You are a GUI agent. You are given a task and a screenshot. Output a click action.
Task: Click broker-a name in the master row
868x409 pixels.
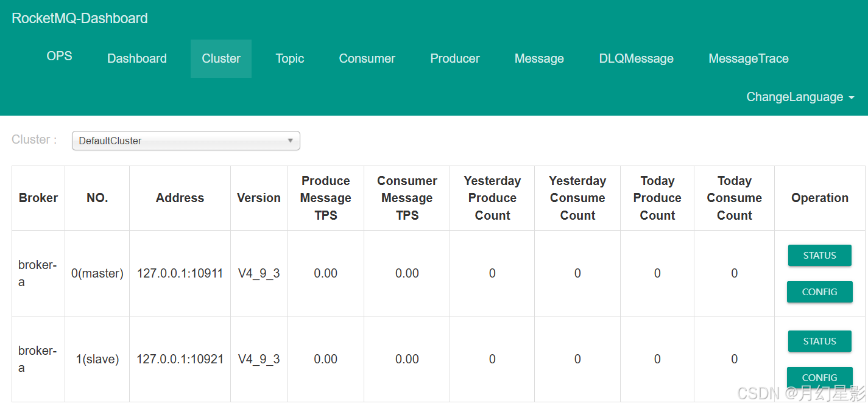coord(37,273)
